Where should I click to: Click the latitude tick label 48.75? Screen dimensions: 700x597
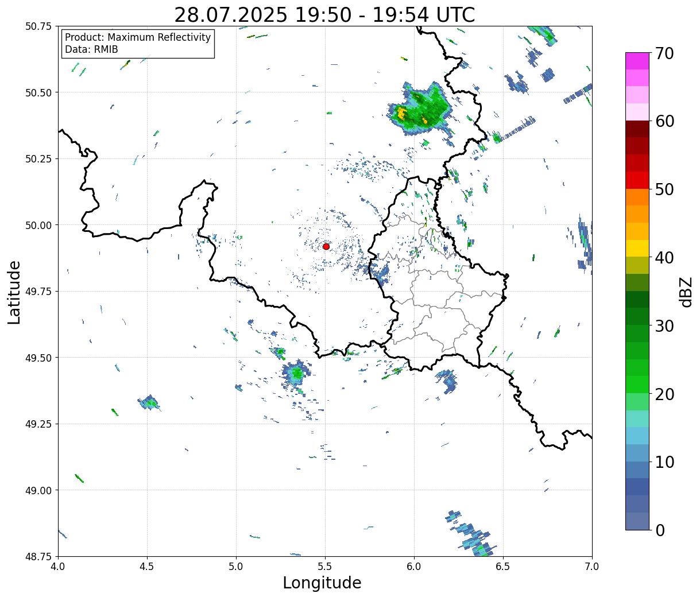38,556
